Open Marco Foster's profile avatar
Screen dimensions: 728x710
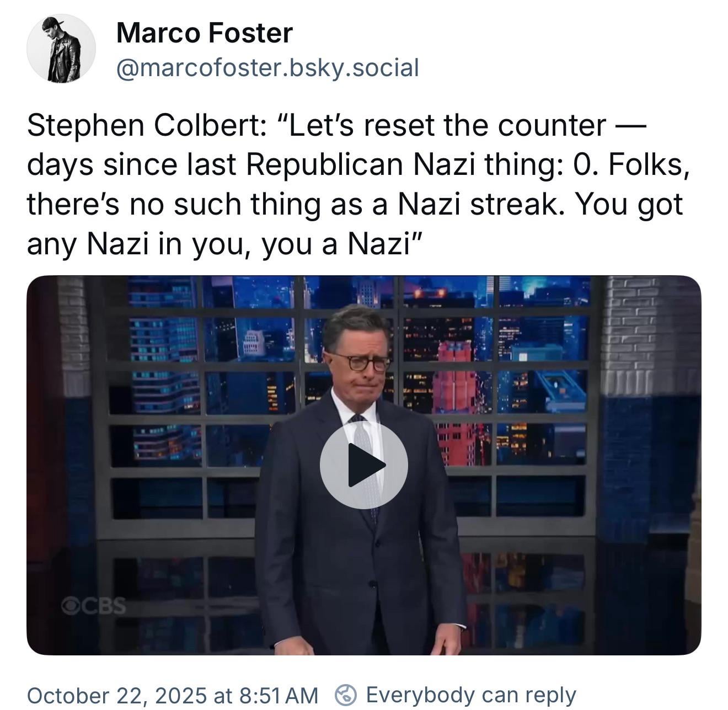click(x=61, y=49)
